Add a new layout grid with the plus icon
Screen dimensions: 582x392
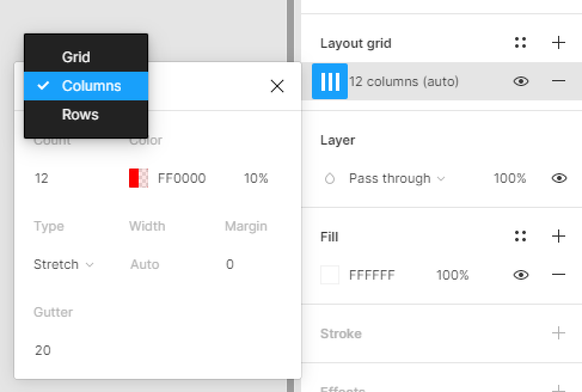point(558,42)
